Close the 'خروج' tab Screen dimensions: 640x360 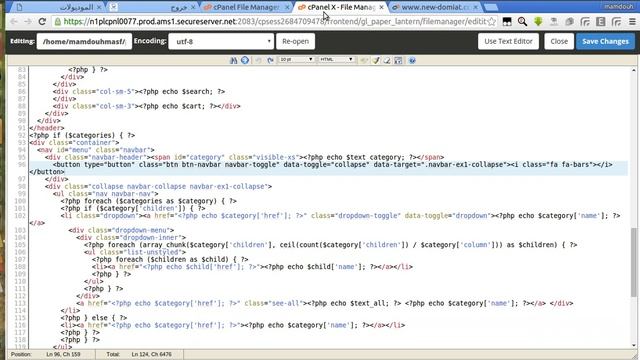pyautogui.click(x=193, y=7)
